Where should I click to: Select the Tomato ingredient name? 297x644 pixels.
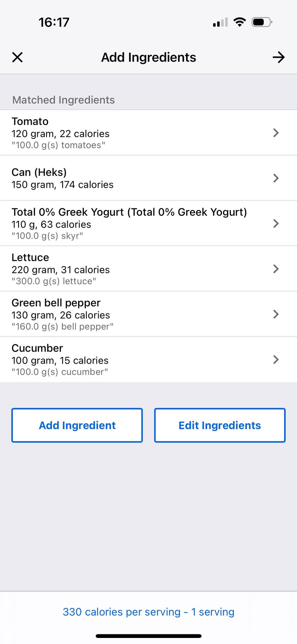[x=30, y=121]
